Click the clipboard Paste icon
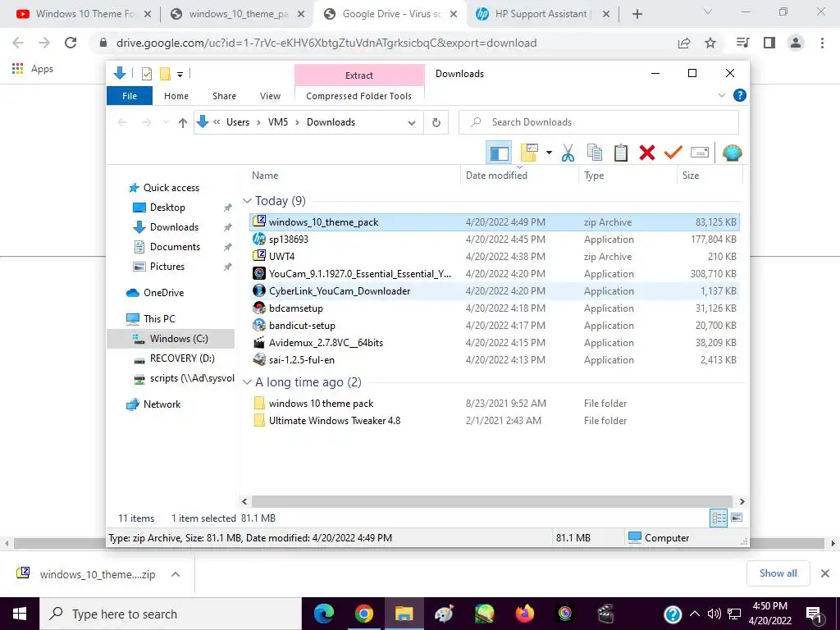Viewport: 840px width, 630px height. click(620, 153)
